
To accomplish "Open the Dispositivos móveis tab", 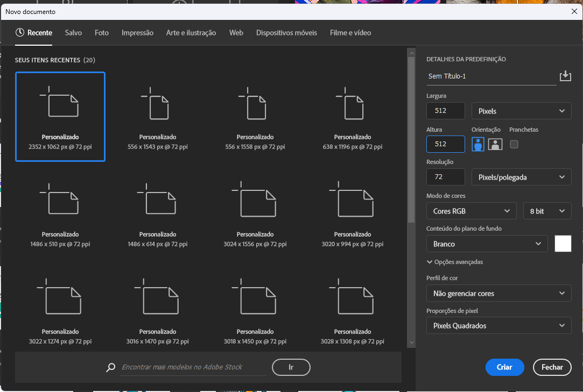I will [x=286, y=33].
